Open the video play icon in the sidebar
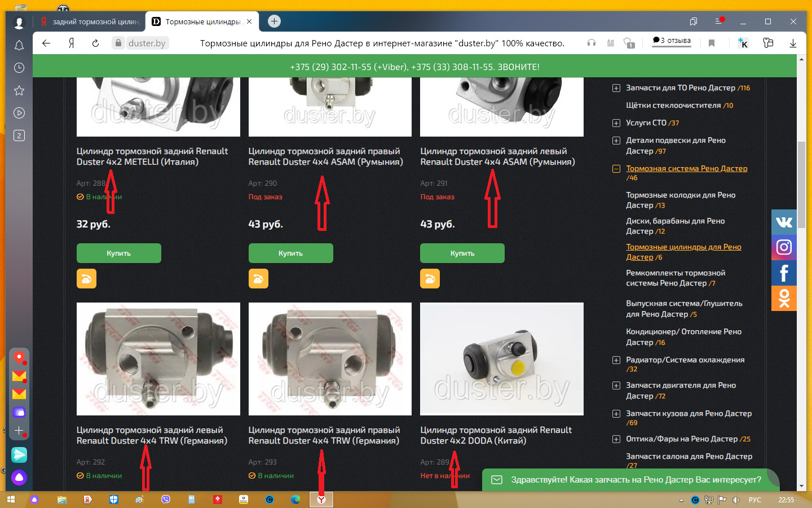The height and width of the screenshot is (508, 812). [x=19, y=113]
